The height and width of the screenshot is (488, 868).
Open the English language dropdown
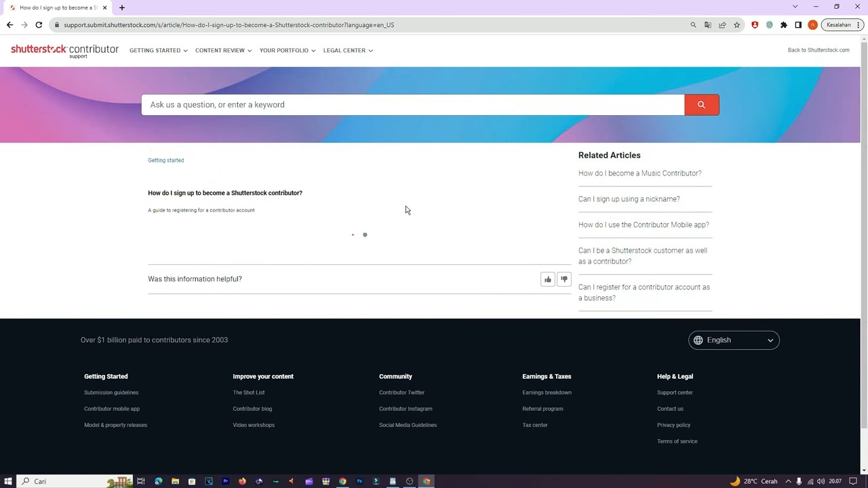(734, 340)
